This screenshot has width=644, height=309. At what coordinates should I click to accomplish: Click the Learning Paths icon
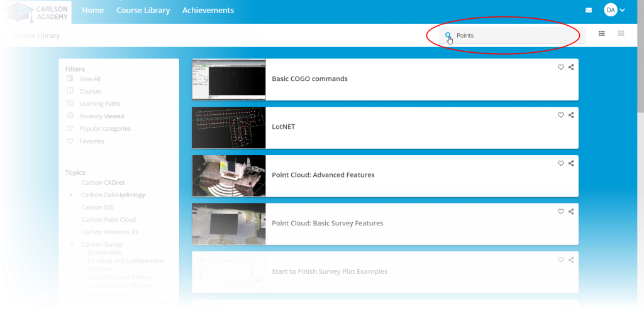pos(70,103)
